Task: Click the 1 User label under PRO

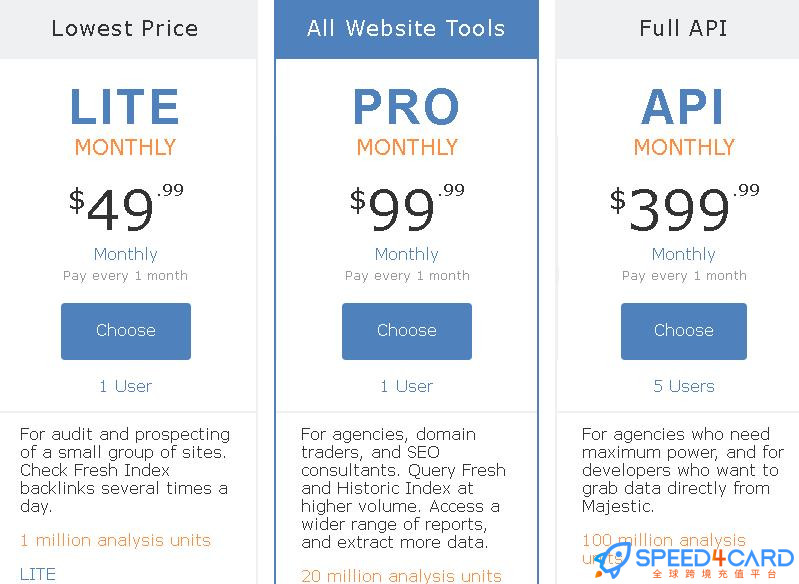Action: pos(407,386)
